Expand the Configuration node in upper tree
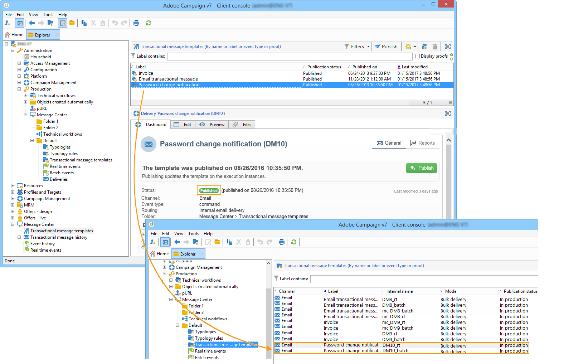Viewport: 588px width, 364px height. pyautogui.click(x=19, y=70)
